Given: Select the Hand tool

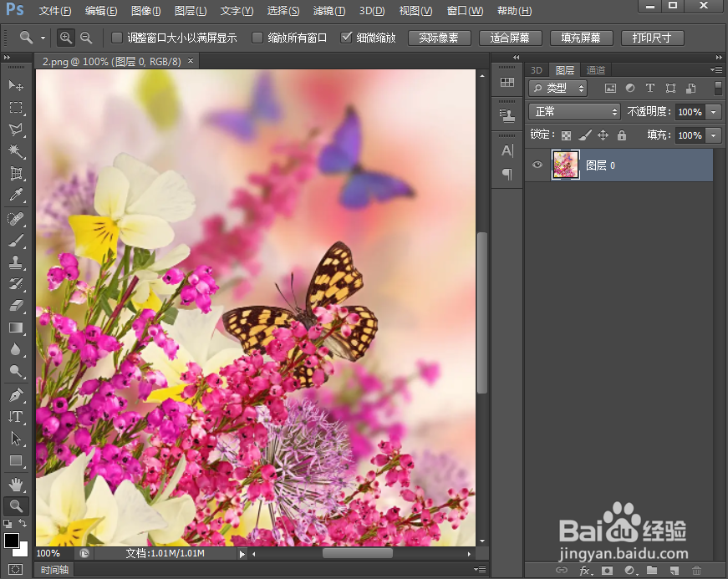Looking at the screenshot, I should 16,485.
